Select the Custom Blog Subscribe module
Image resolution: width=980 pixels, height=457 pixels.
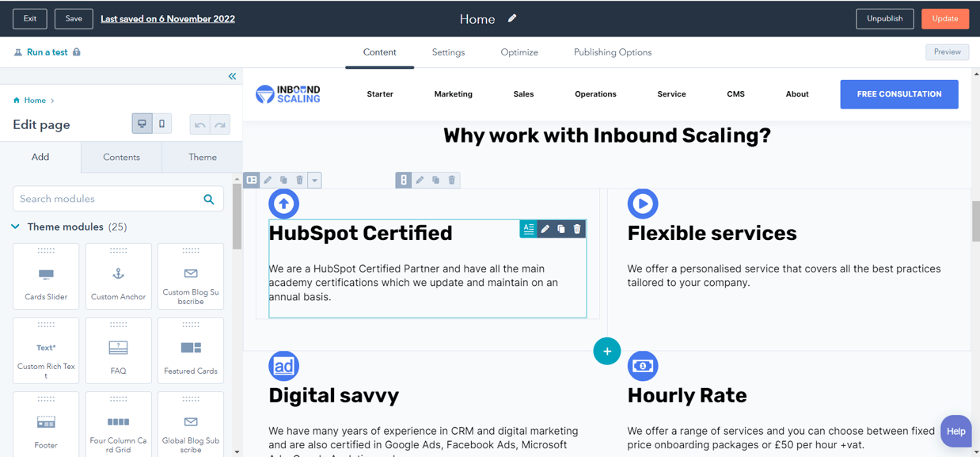coord(191,276)
